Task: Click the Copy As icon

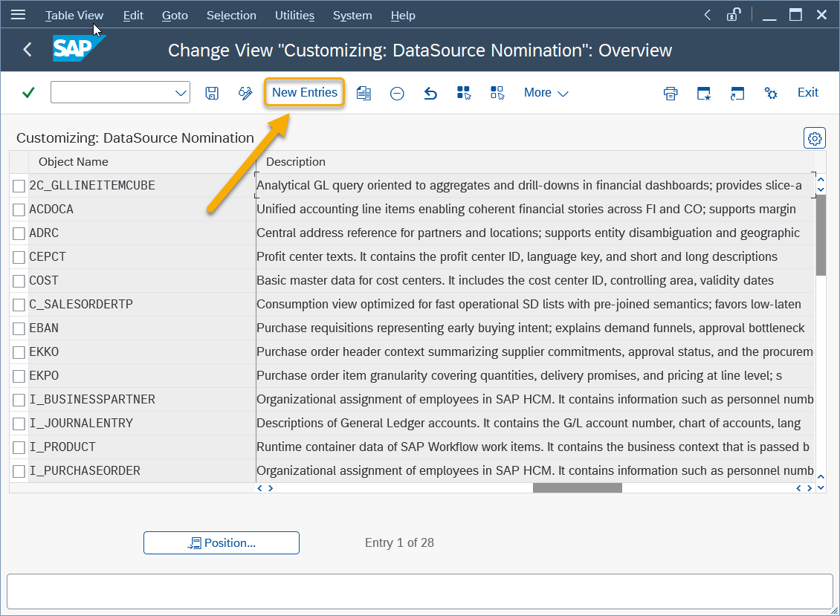Action: [364, 93]
